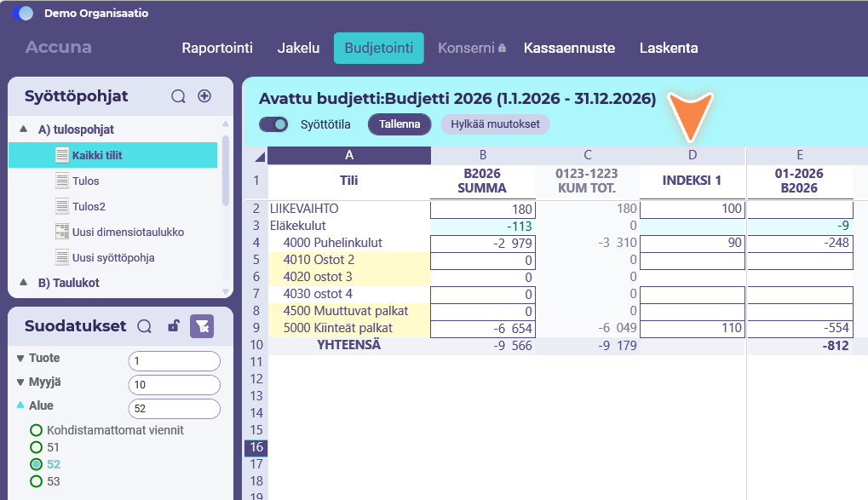This screenshot has width=868, height=500.
Task: Collapse the A) tulospohjat tree group
Action: pyautogui.click(x=23, y=129)
